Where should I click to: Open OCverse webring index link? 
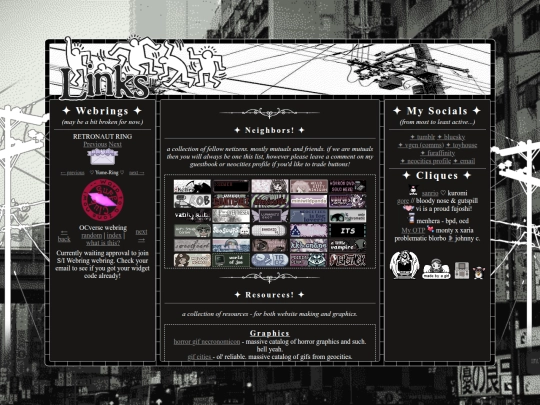pos(114,236)
